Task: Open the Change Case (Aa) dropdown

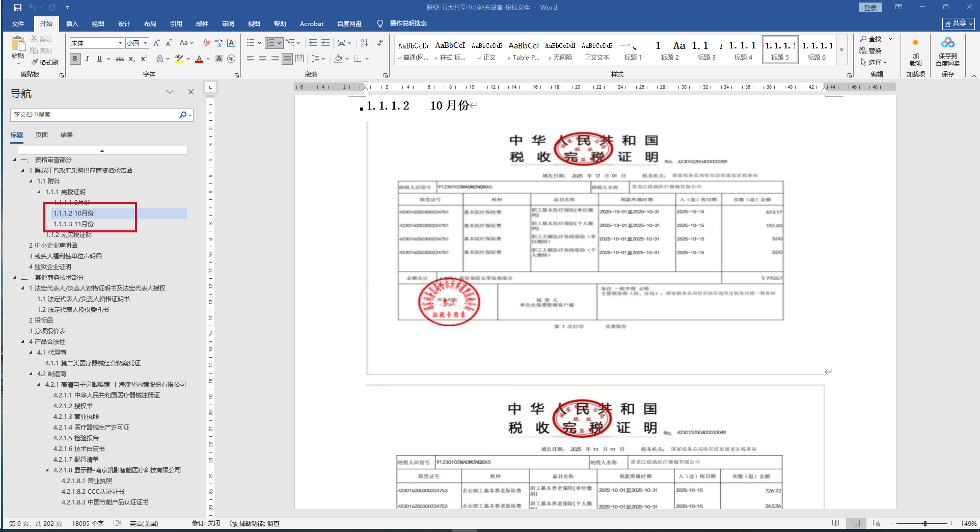Action: 186,43
